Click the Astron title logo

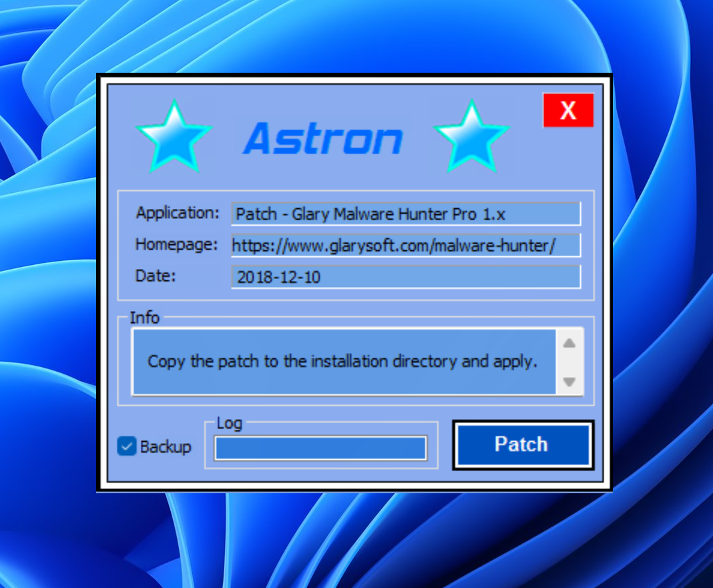(x=323, y=139)
